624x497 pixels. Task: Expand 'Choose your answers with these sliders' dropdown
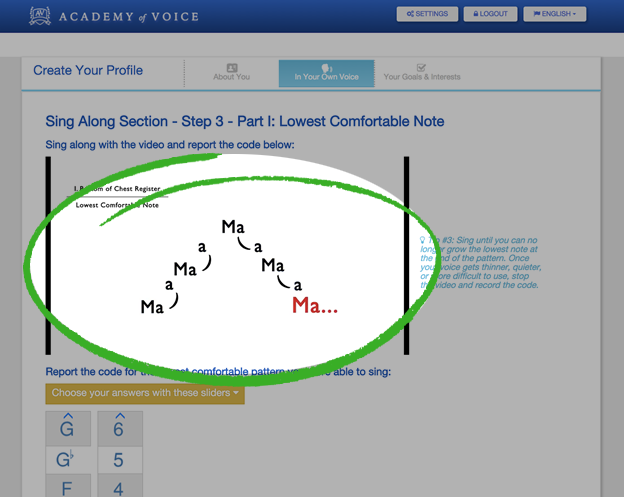click(145, 394)
